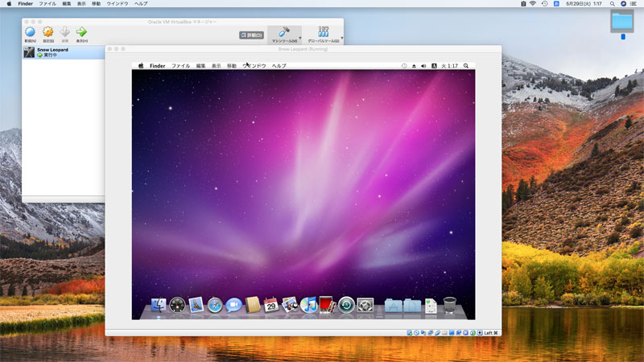Launch iTunes from the guest Dock
This screenshot has height=362, width=644.
tap(308, 305)
